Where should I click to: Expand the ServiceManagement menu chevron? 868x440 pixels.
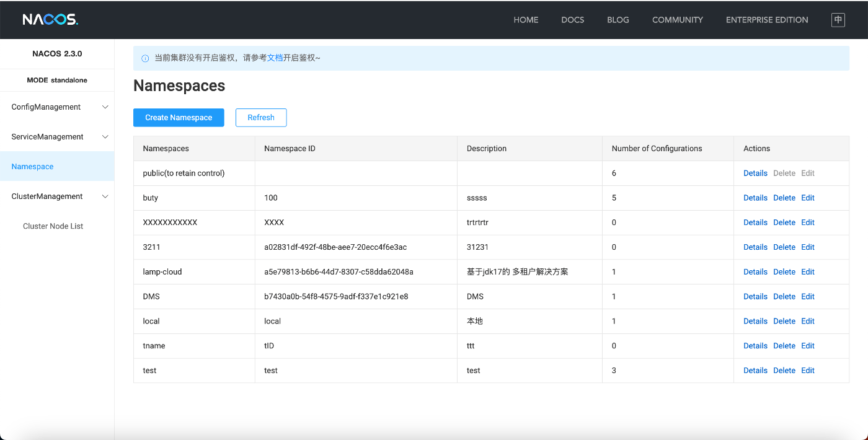(105, 137)
